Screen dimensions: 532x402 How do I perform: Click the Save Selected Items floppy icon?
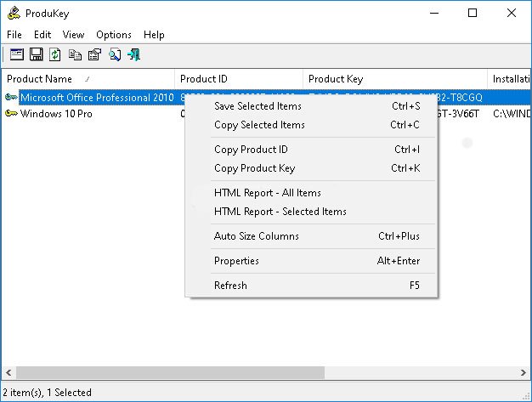tap(36, 55)
